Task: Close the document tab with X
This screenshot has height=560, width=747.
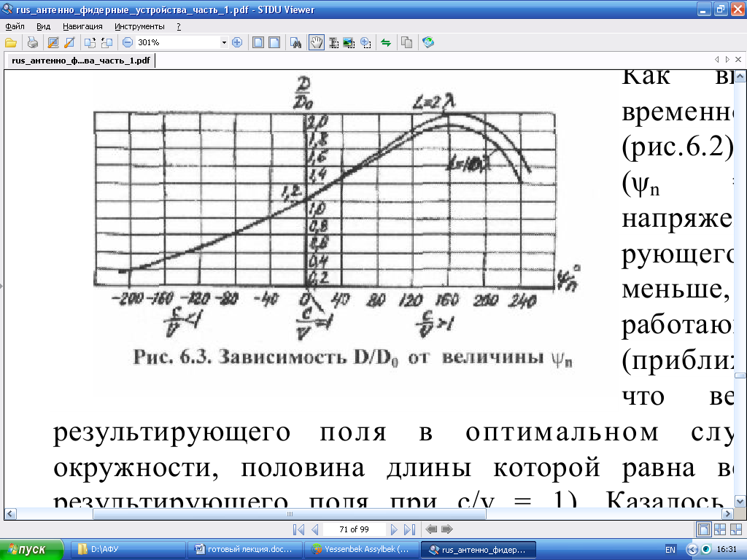Action: pos(738,60)
